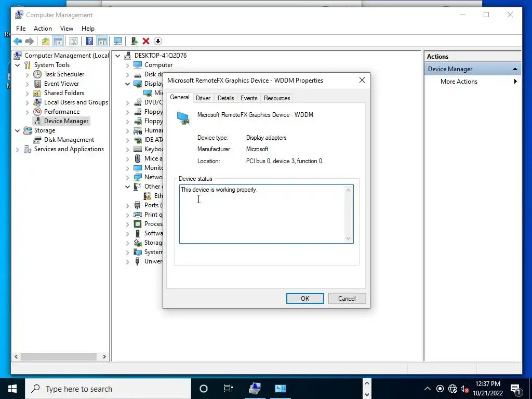
Task: Select Task Scheduler in the console tree
Action: point(64,74)
